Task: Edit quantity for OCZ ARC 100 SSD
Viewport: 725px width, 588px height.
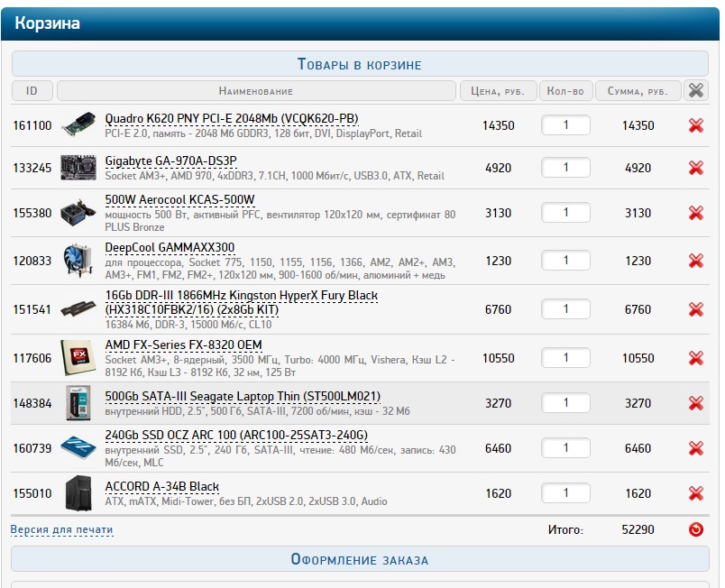Action: coord(565,448)
